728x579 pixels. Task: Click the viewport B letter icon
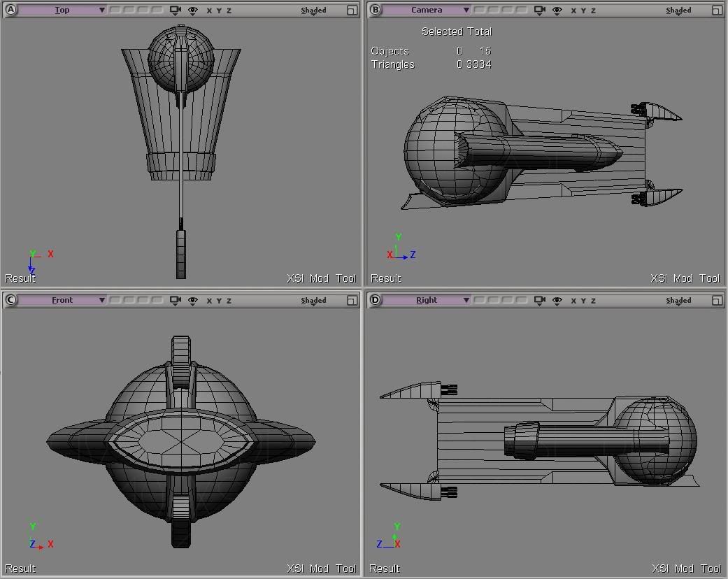click(375, 10)
